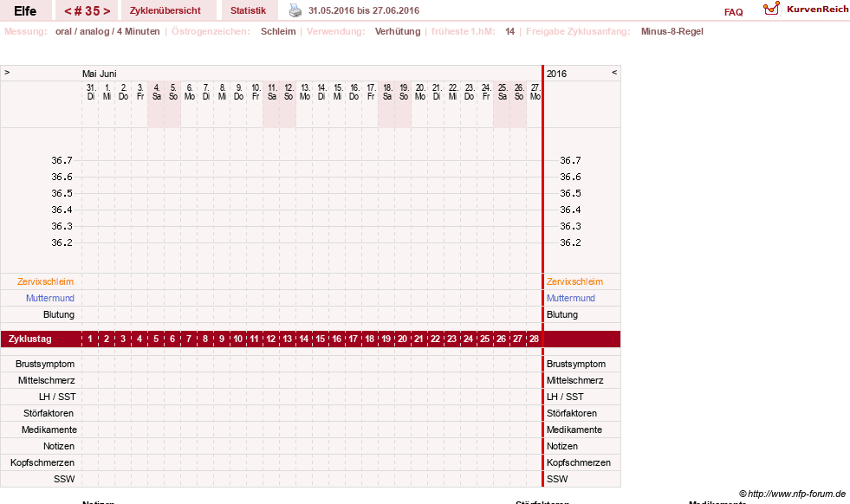Click the left temperature label 36.2
Image resolution: width=850 pixels, height=504 pixels.
tap(62, 242)
